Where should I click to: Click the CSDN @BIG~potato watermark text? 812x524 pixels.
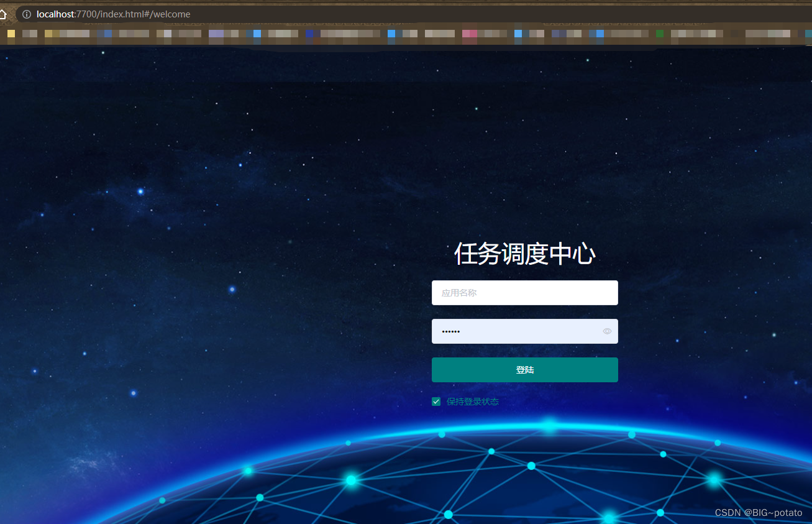[x=759, y=513]
